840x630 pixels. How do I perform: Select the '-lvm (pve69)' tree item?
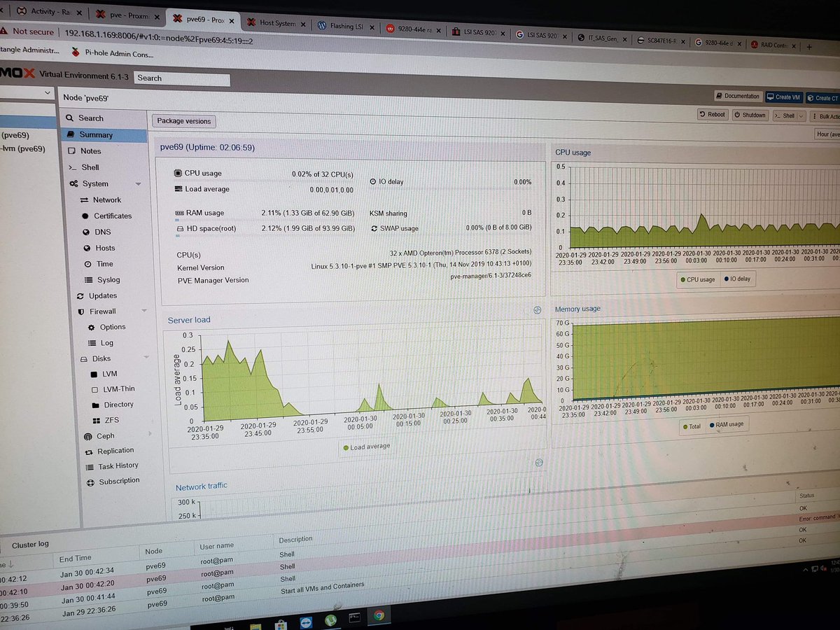point(23,149)
